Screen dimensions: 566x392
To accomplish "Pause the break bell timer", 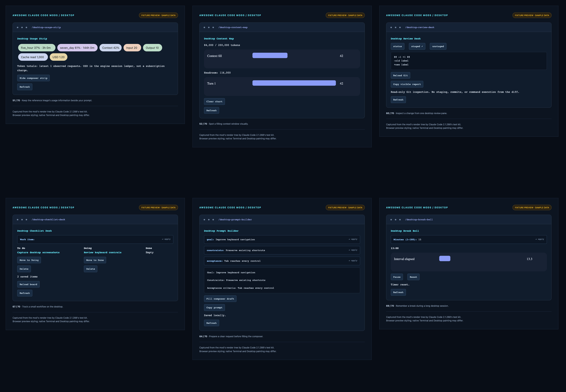I will pos(397,277).
